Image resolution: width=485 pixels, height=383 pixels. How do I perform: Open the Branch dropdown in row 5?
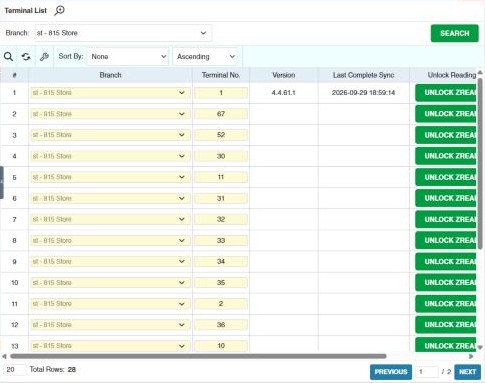click(110, 177)
